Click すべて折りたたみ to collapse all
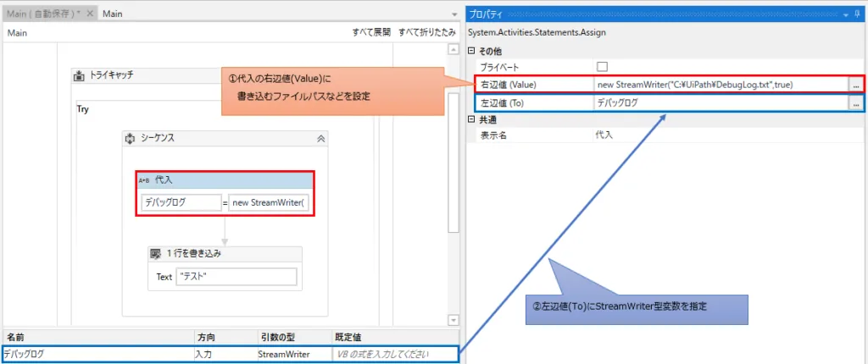This screenshot has height=364, width=868. pos(427,33)
